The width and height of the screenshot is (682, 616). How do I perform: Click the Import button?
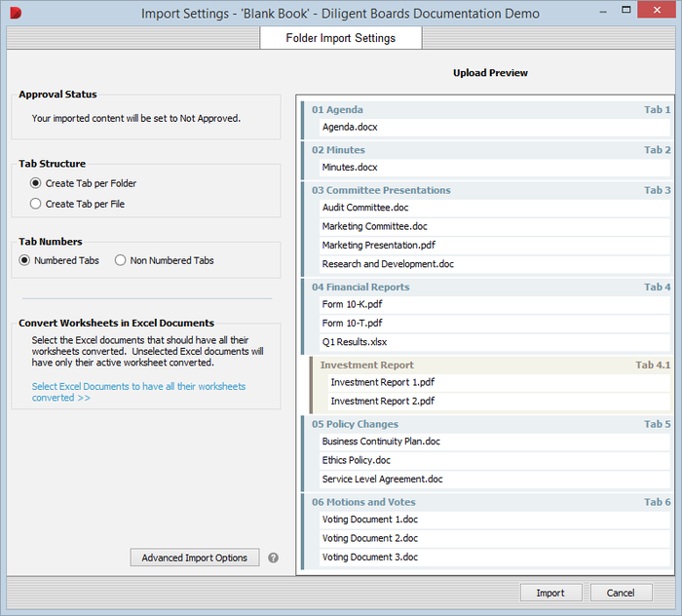(549, 593)
